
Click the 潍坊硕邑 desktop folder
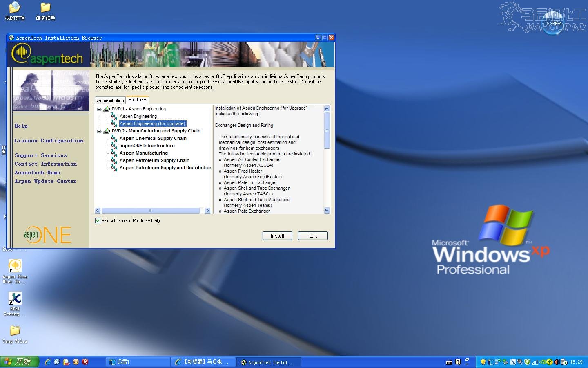(x=45, y=11)
